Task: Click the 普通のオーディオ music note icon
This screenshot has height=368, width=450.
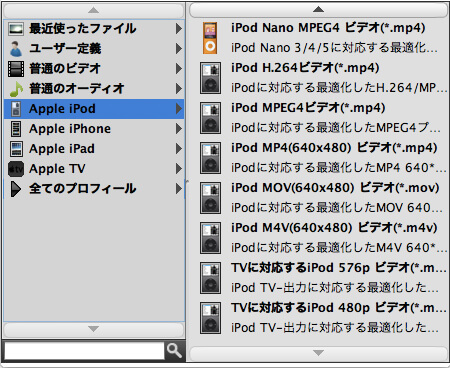Action: coord(16,89)
